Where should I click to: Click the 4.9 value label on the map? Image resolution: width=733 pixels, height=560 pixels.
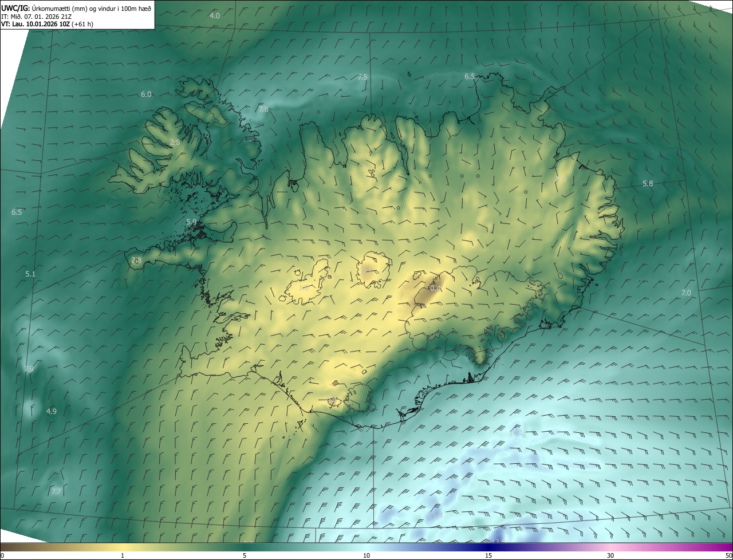pos(52,412)
